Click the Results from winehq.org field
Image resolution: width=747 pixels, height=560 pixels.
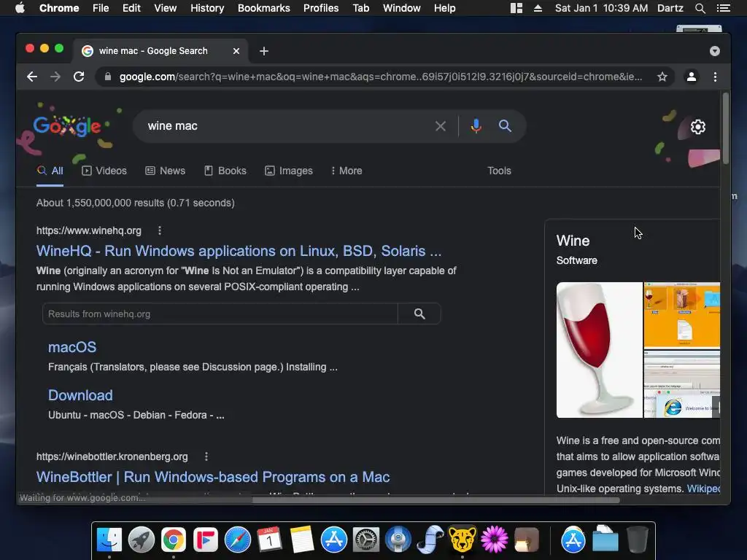pos(220,314)
